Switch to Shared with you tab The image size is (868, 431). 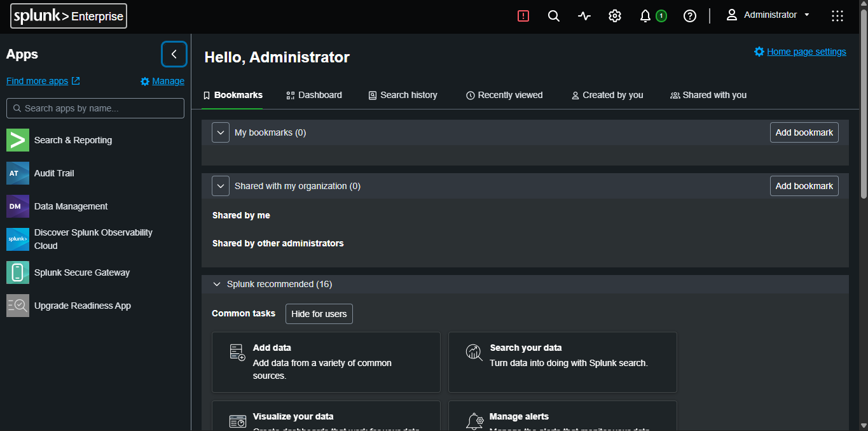pos(708,95)
